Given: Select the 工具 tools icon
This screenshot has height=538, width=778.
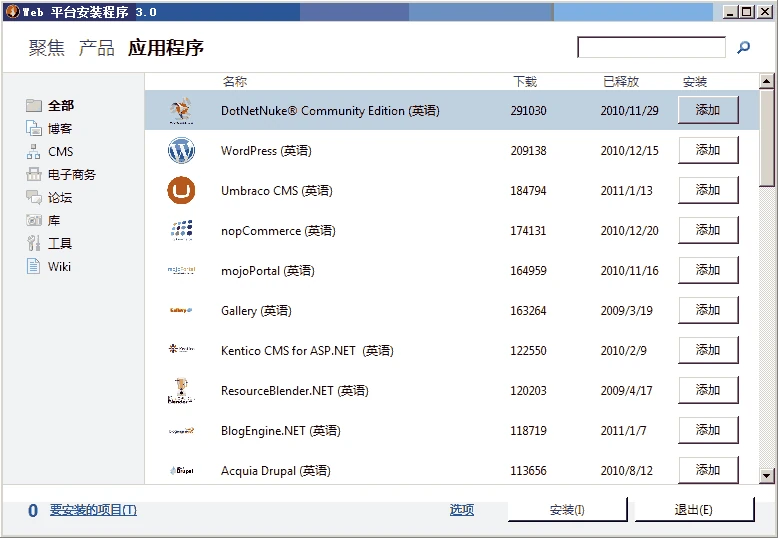Looking at the screenshot, I should coord(34,243).
